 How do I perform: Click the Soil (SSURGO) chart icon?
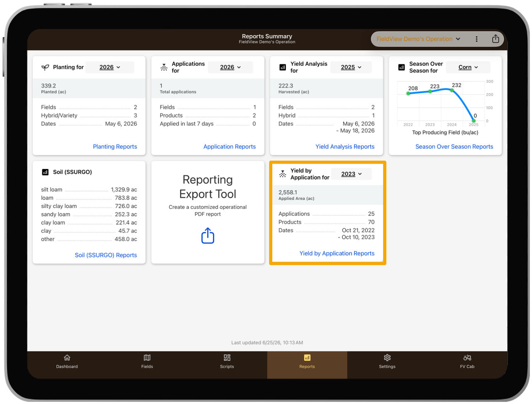(45, 172)
